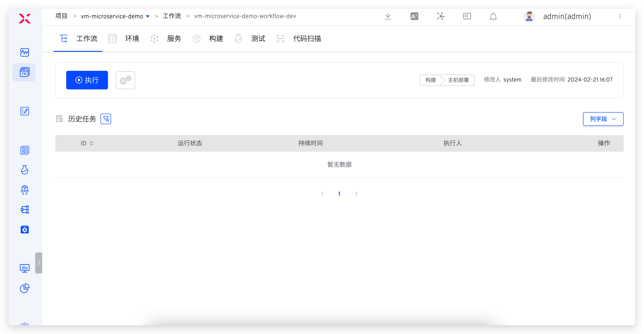Open the filter on 历史任务

coord(106,119)
